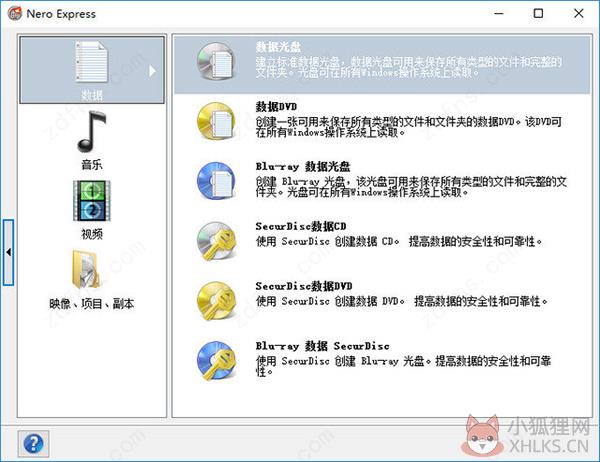Choose the SecurDisc数据CD title
600x462 pixels.
[x=301, y=226]
